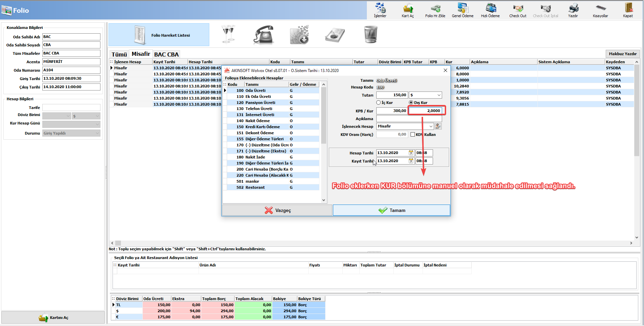Click the Kapat door icon

pyautogui.click(x=628, y=10)
